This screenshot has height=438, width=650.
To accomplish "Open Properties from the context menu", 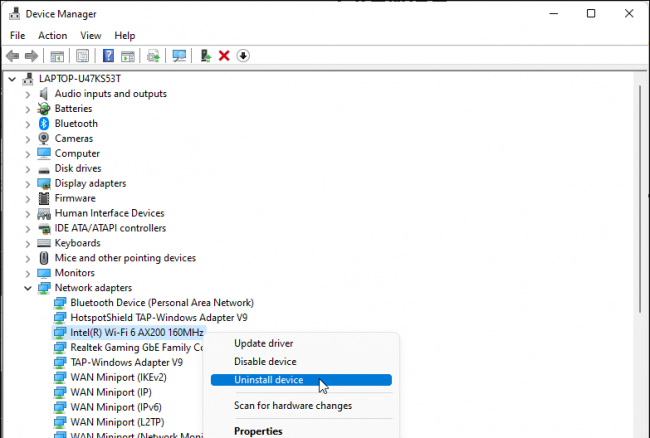I will [301, 431].
